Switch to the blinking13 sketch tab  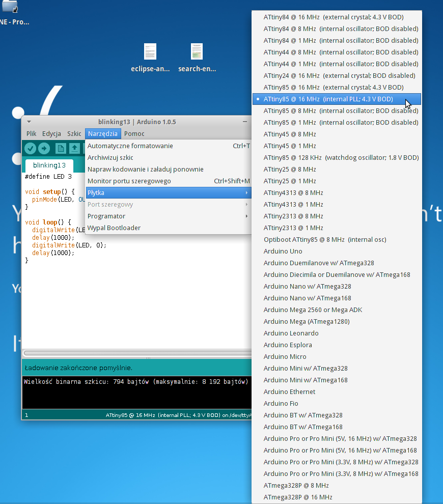pyautogui.click(x=49, y=165)
